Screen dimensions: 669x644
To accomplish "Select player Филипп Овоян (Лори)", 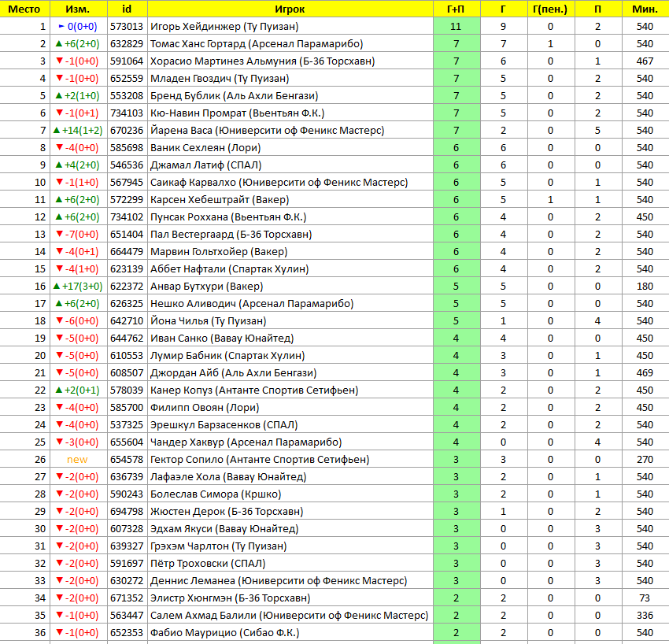I will 205,408.
